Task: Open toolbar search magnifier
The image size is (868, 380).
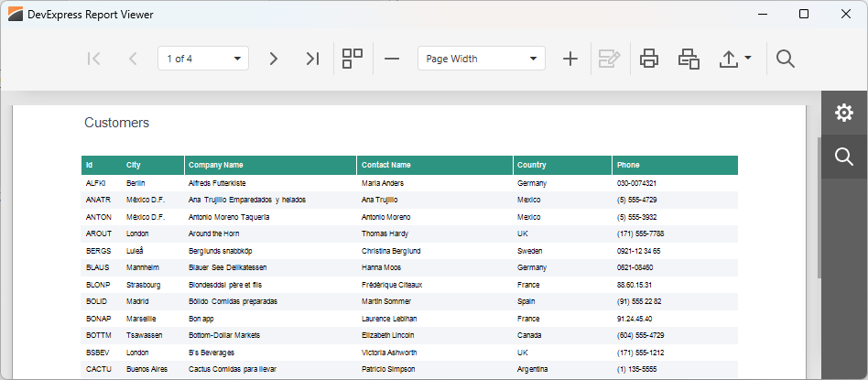Action: (786, 59)
